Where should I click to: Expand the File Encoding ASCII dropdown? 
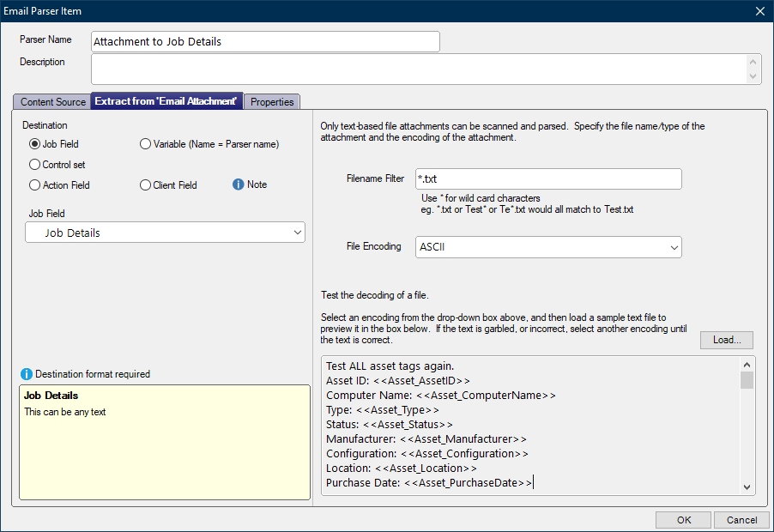pos(548,247)
